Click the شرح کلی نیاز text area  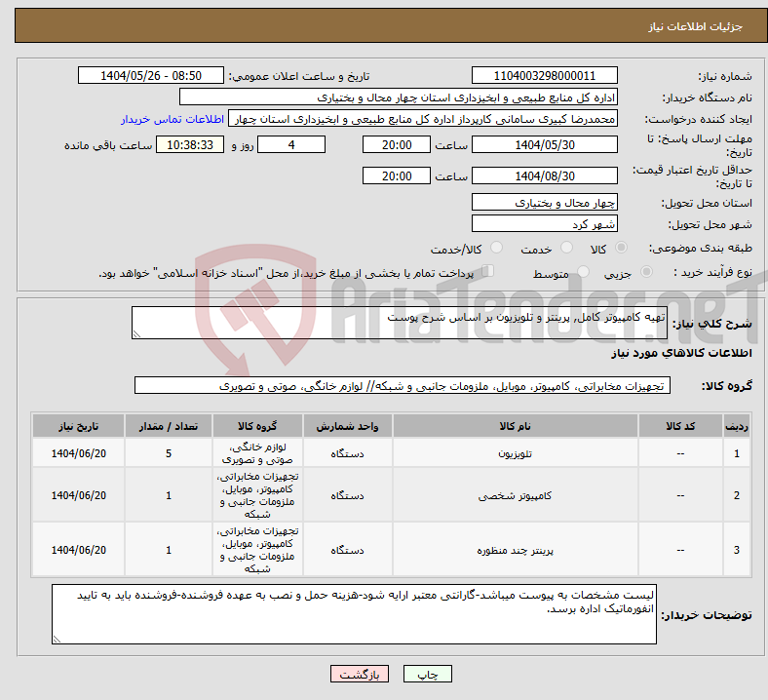[x=400, y=323]
